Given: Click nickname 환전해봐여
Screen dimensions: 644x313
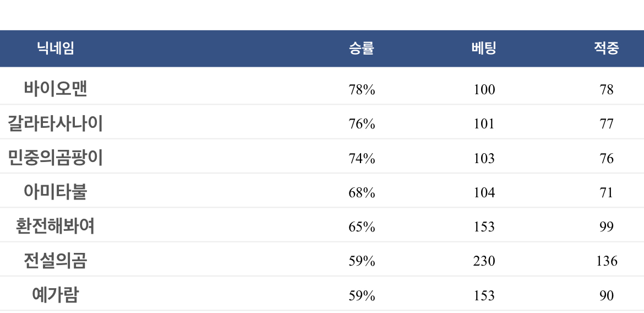Looking at the screenshot, I should click(56, 226).
